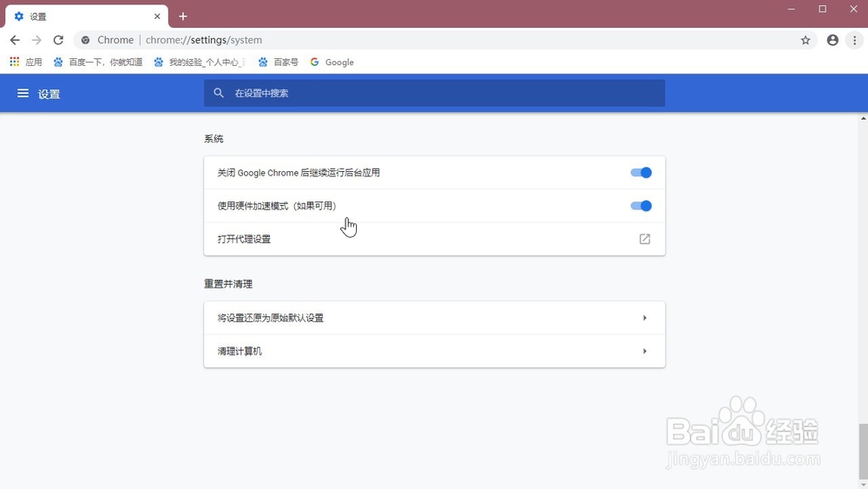Click the magnifier icon in settings search

(x=219, y=93)
